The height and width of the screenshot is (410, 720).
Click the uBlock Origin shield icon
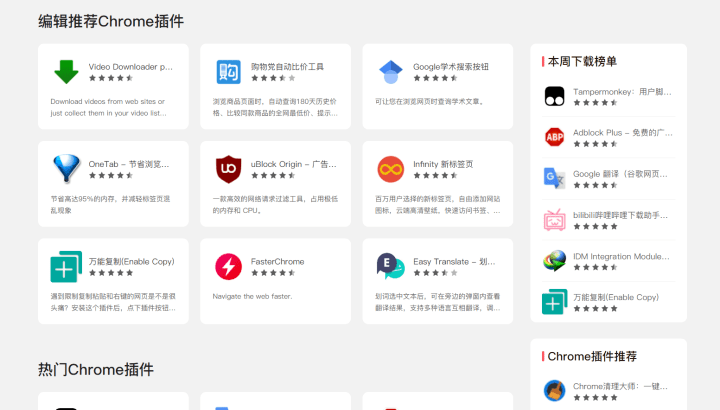tap(228, 169)
